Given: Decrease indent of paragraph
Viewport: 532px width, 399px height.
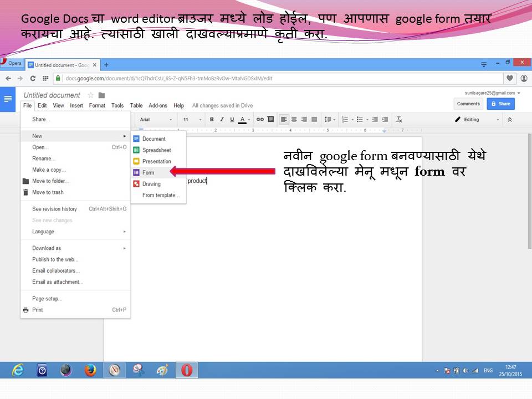Looking at the screenshot, I should 375,120.
